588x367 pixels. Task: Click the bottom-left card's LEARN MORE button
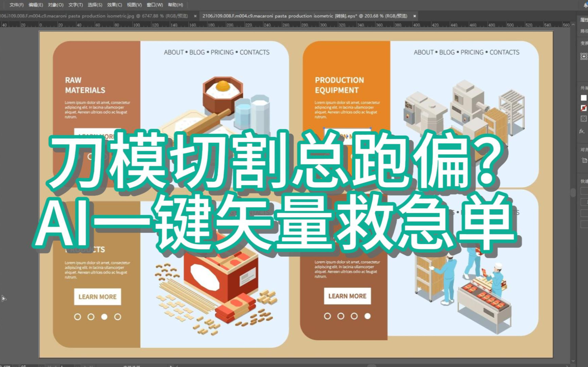click(x=98, y=297)
